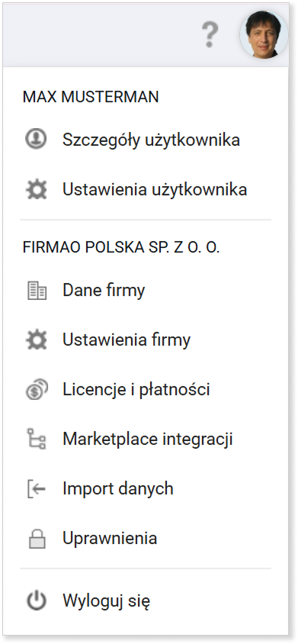Click the question mark help icon
This screenshot has width=298, height=644.
coord(210,35)
